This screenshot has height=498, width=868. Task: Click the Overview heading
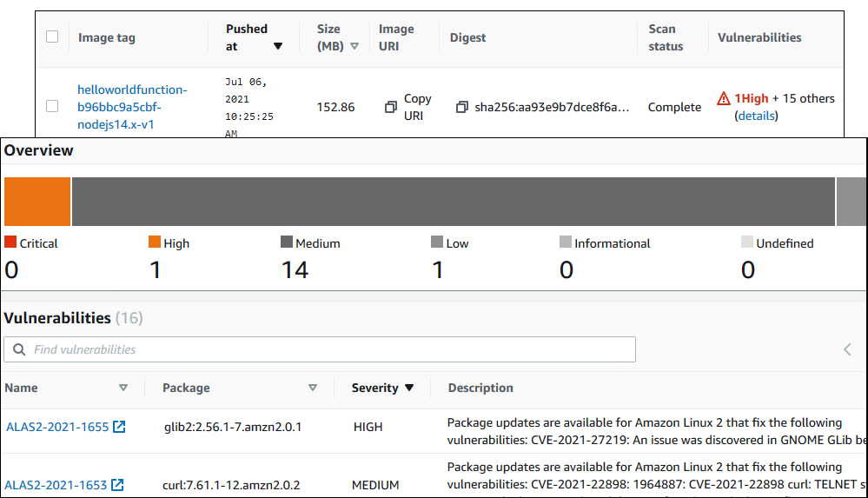tap(39, 150)
